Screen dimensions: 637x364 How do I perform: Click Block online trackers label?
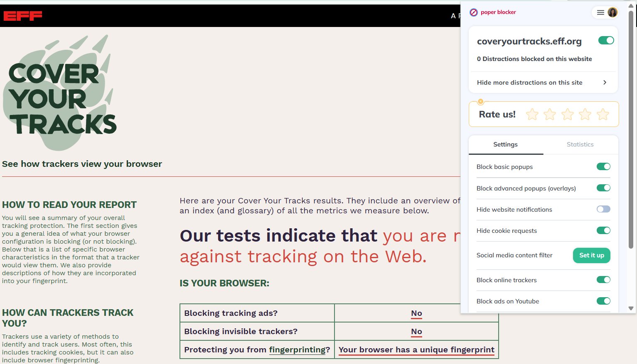[x=507, y=280]
